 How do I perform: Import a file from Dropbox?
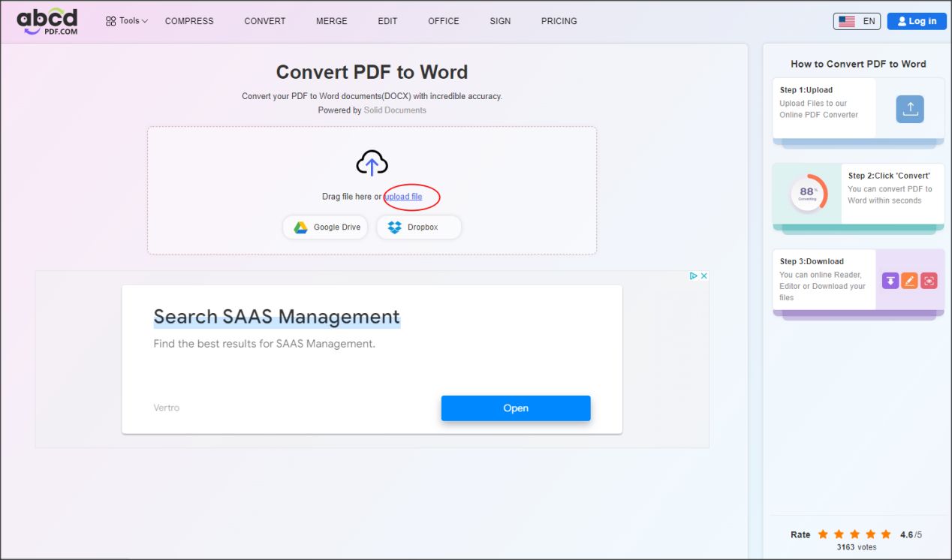tap(419, 227)
